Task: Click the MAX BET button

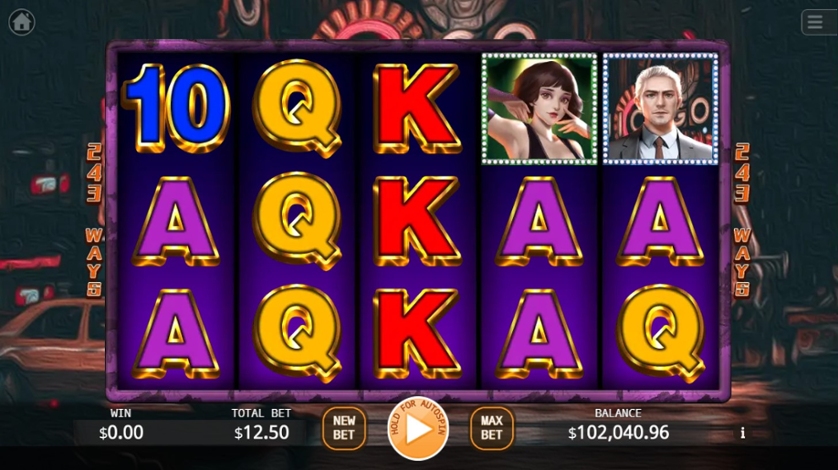Action: 492,428
